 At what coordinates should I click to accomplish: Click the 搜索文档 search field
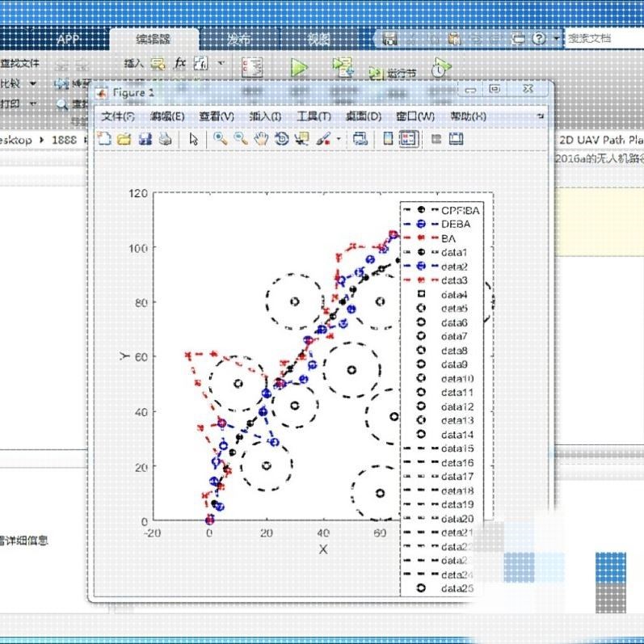pos(604,39)
